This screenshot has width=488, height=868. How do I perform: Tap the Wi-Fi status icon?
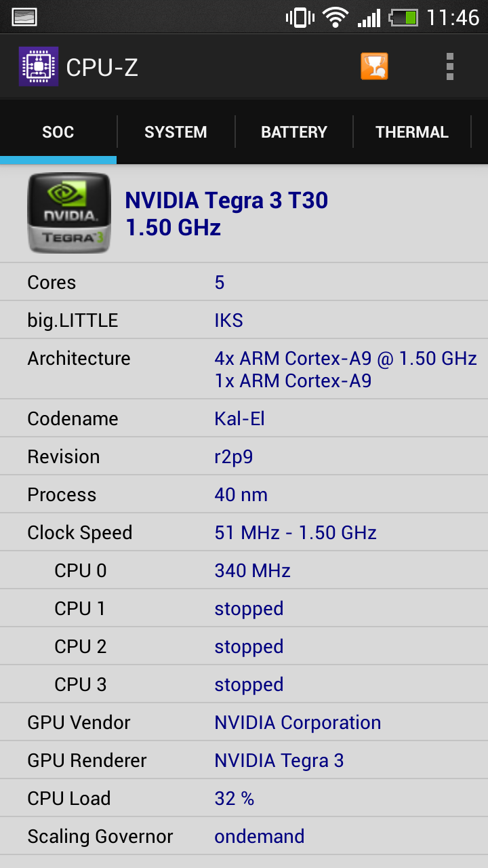(335, 17)
